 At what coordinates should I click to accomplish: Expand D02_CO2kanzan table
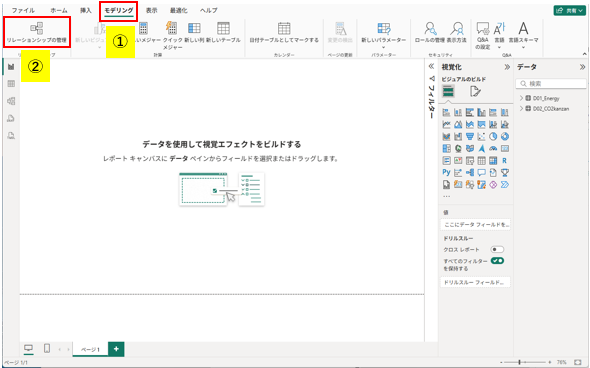[522, 108]
